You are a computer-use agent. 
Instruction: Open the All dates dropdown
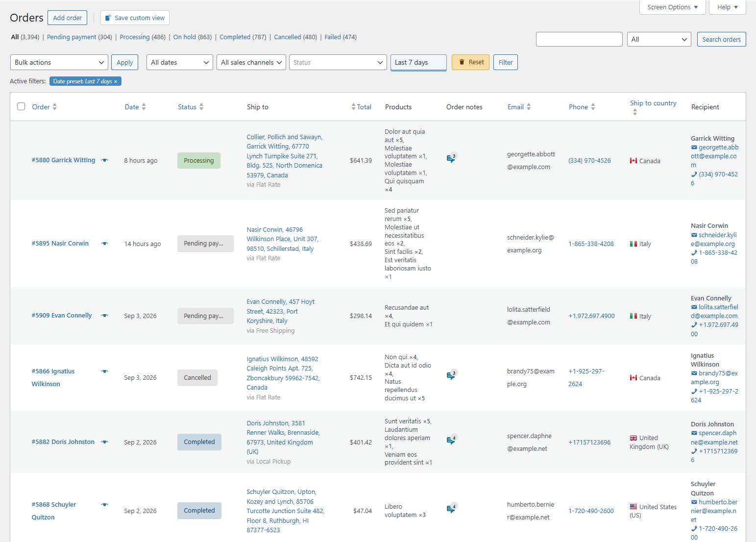tap(180, 62)
